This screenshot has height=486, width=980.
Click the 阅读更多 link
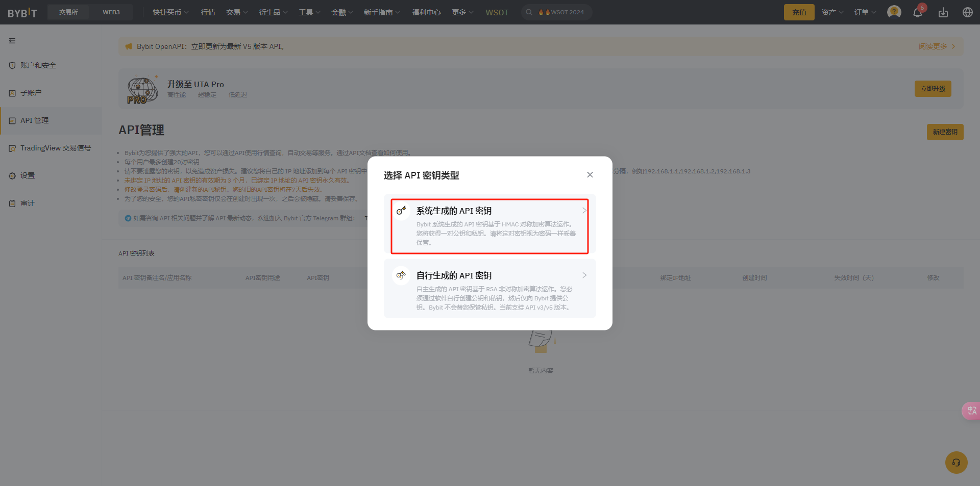tap(937, 46)
